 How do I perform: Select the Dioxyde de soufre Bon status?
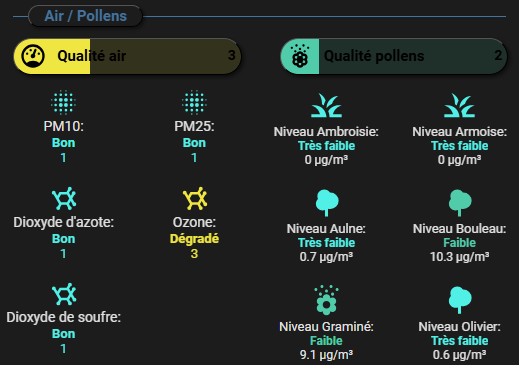click(x=63, y=334)
